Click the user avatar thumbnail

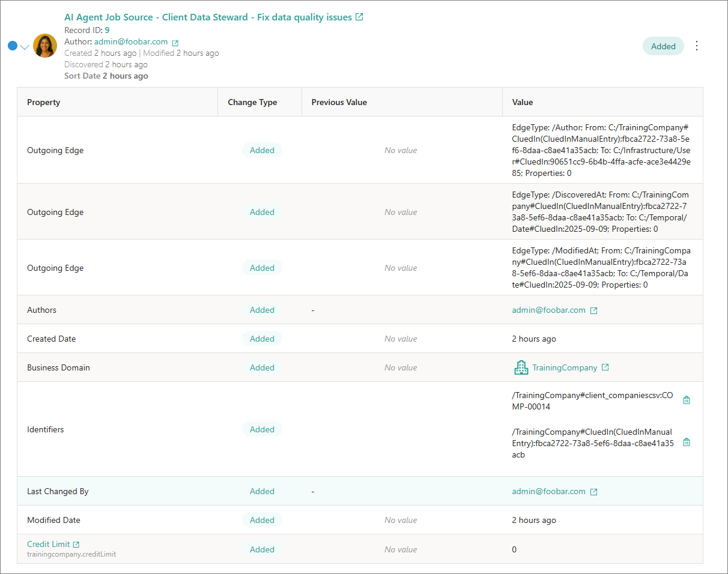(45, 46)
